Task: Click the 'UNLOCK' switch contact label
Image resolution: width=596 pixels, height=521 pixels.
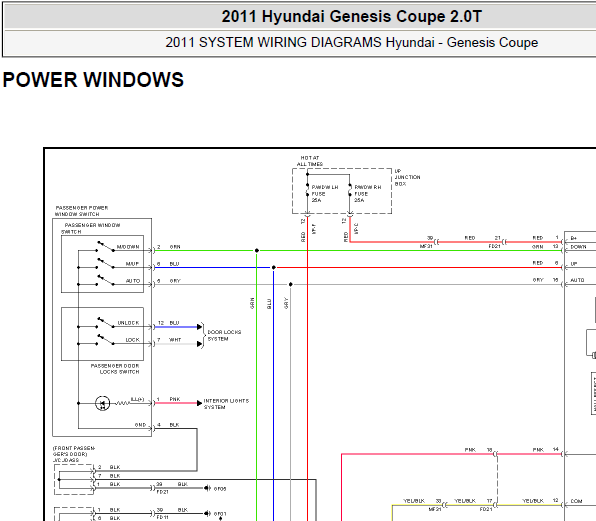Action: (128, 323)
